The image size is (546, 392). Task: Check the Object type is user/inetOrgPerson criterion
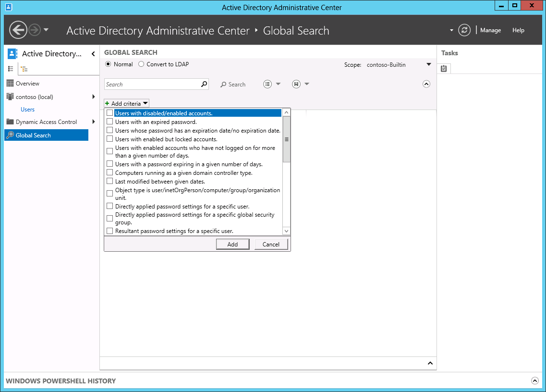[x=109, y=194]
